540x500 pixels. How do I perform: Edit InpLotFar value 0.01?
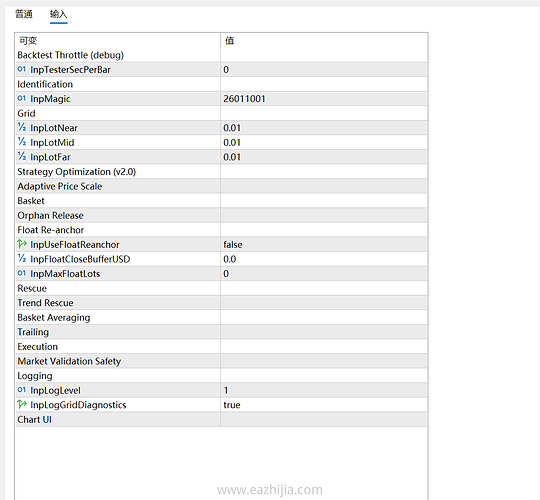click(324, 157)
